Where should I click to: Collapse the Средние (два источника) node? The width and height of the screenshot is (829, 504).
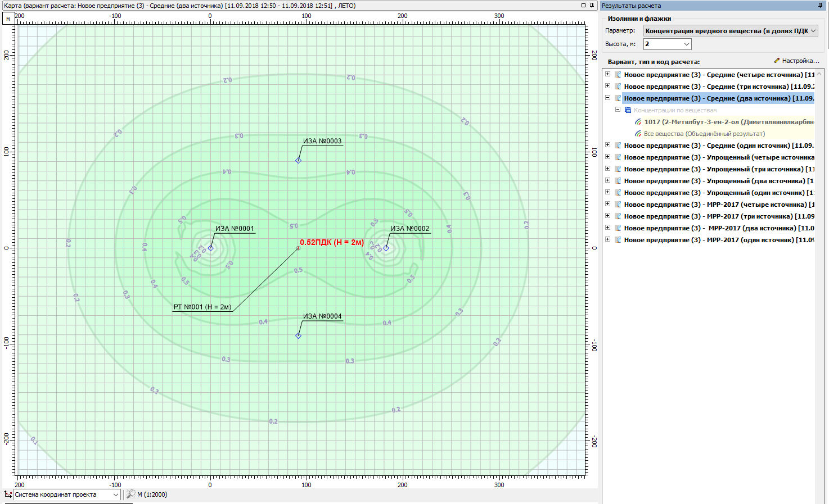pos(607,98)
